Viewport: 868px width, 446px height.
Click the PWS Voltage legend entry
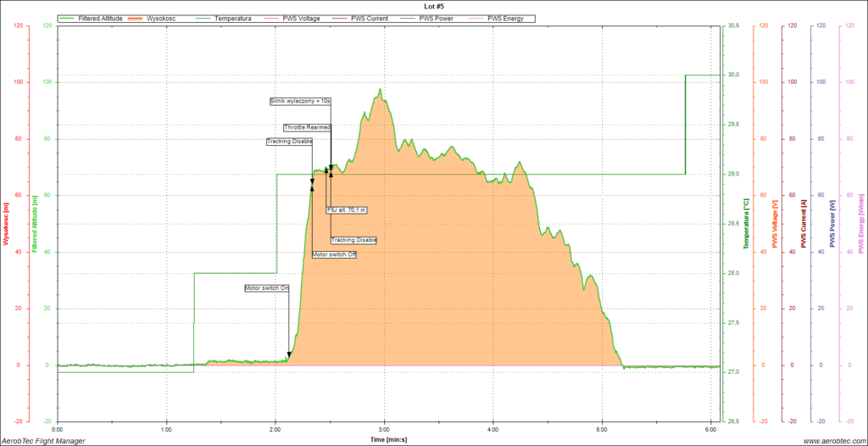pyautogui.click(x=302, y=18)
